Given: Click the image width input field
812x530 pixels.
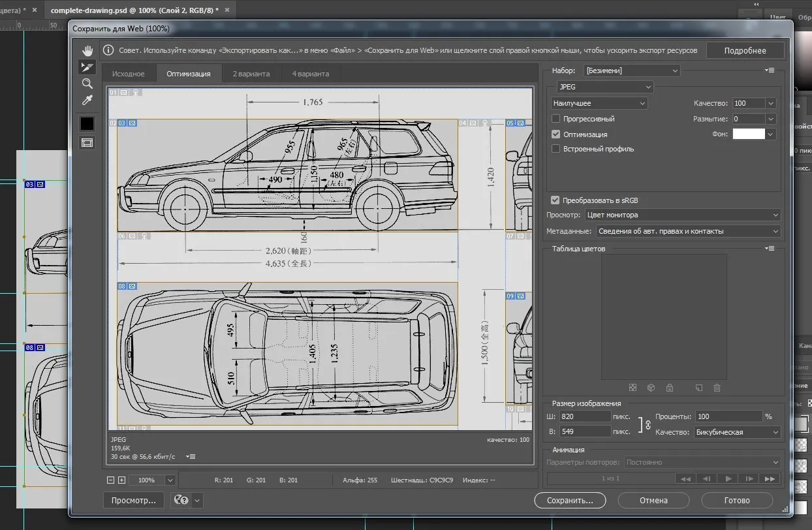Looking at the screenshot, I should click(584, 416).
